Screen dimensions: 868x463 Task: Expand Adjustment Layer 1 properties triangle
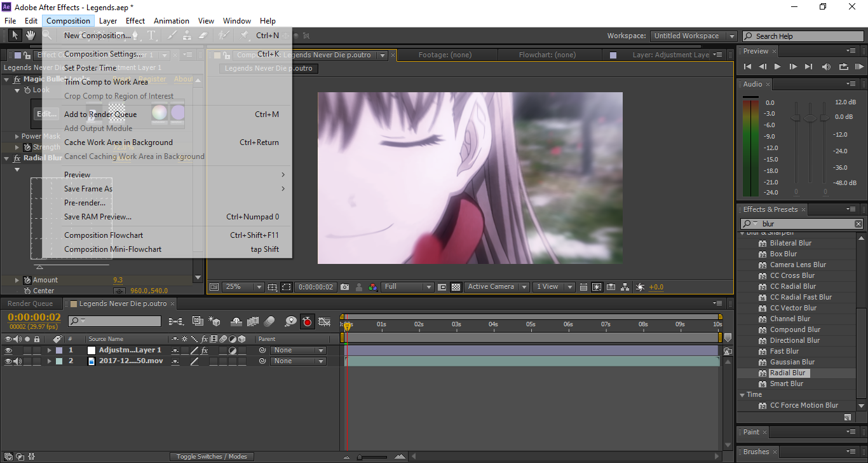pos(49,350)
